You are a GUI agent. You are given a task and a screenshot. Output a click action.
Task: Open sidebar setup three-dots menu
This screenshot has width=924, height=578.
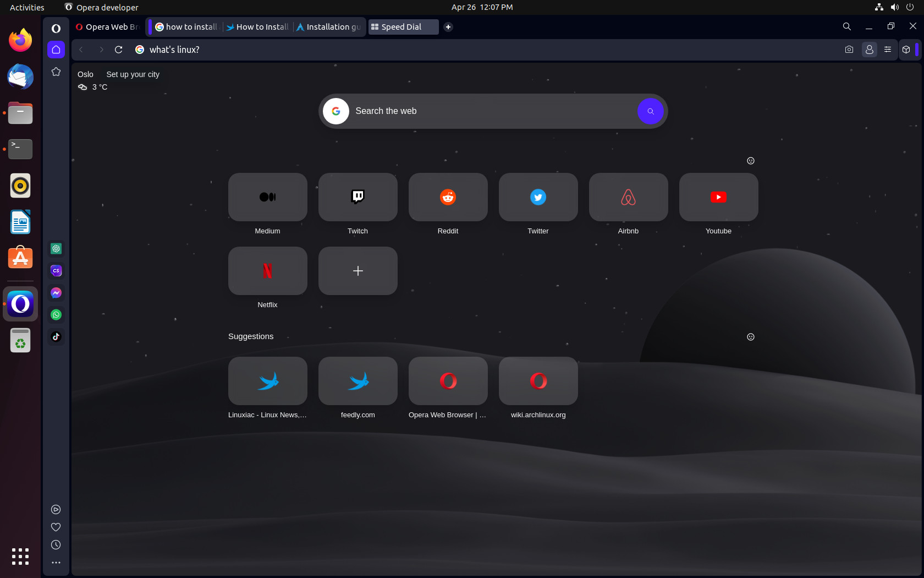[x=56, y=563]
